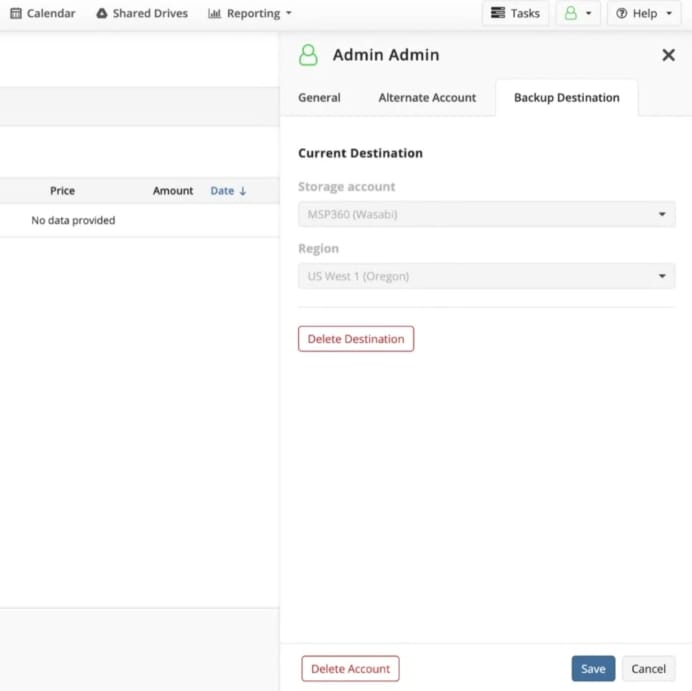The image size is (692, 691).
Task: Expand the Help menu arrow
Action: pos(669,13)
